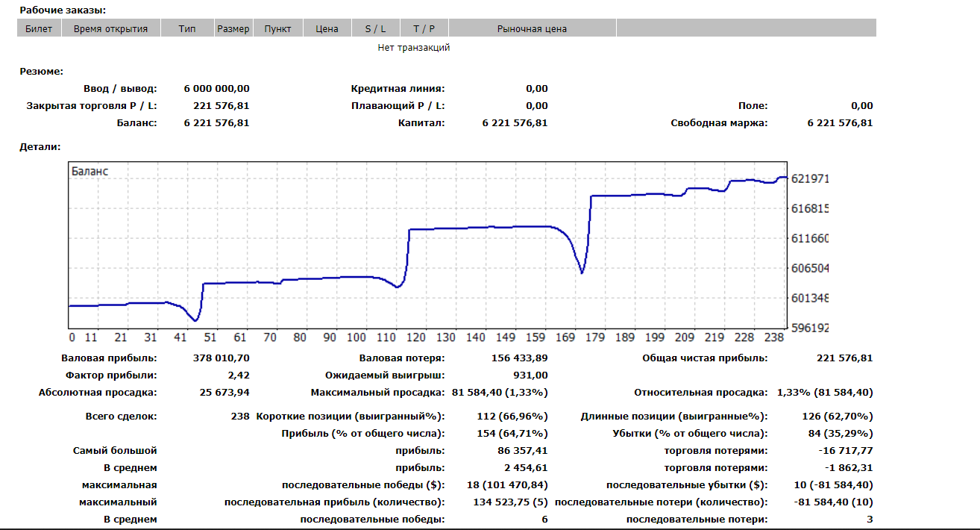Screen dimensions: 980x530
Task: Select the Ожидаемый выигрыш value 931,00
Action: (x=530, y=375)
